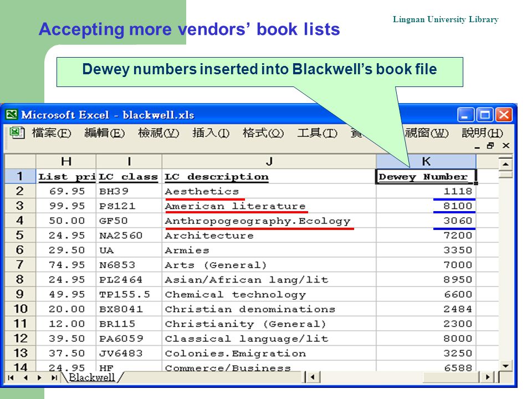Close the blackwell.xls workbook document
The width and height of the screenshot is (532, 399).
pos(506,146)
